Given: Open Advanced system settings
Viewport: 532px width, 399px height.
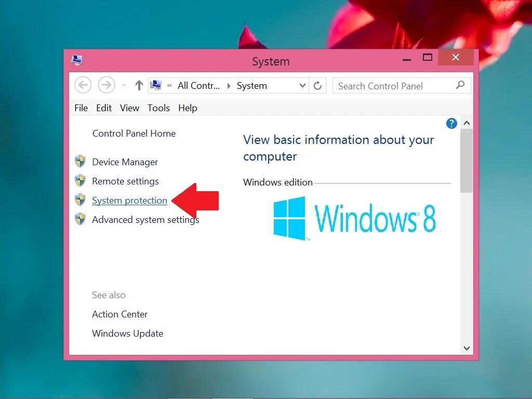Looking at the screenshot, I should (145, 220).
